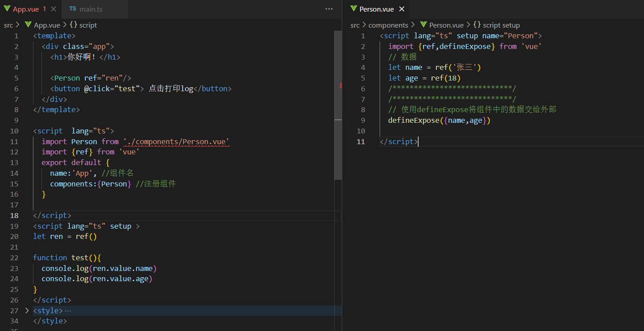Click the 'let ren = ref()' declaration

(65, 237)
